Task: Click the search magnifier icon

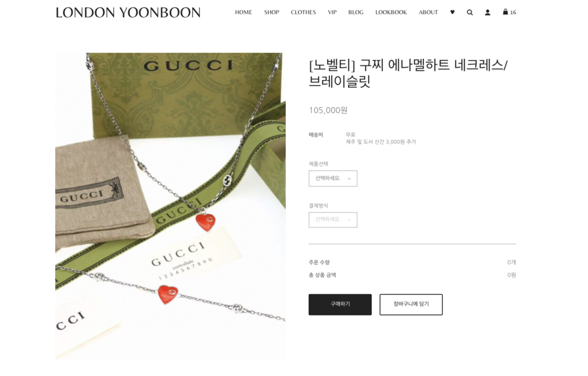Action: [x=469, y=12]
